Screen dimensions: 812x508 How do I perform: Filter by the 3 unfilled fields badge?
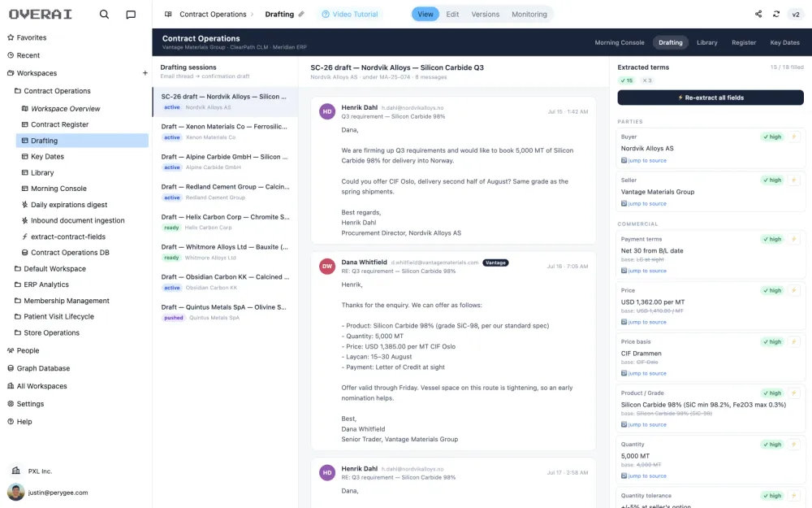point(647,80)
